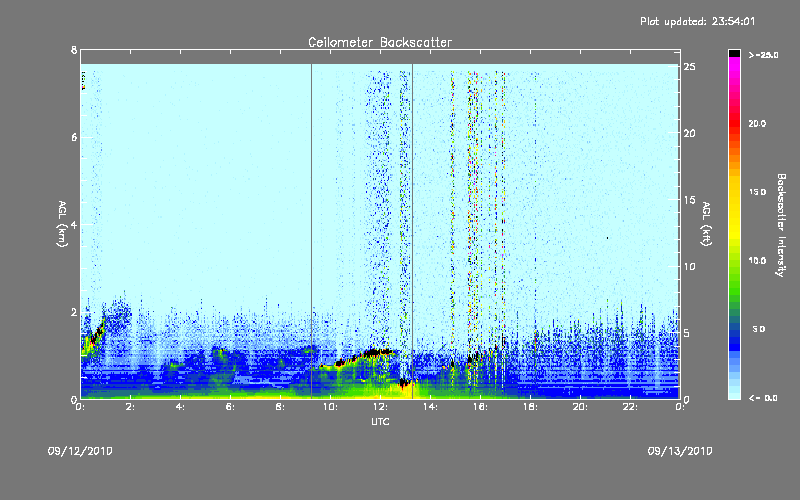Click the '4:' hour label on time axis
Viewport: 800px width, 500px height.
point(181,407)
